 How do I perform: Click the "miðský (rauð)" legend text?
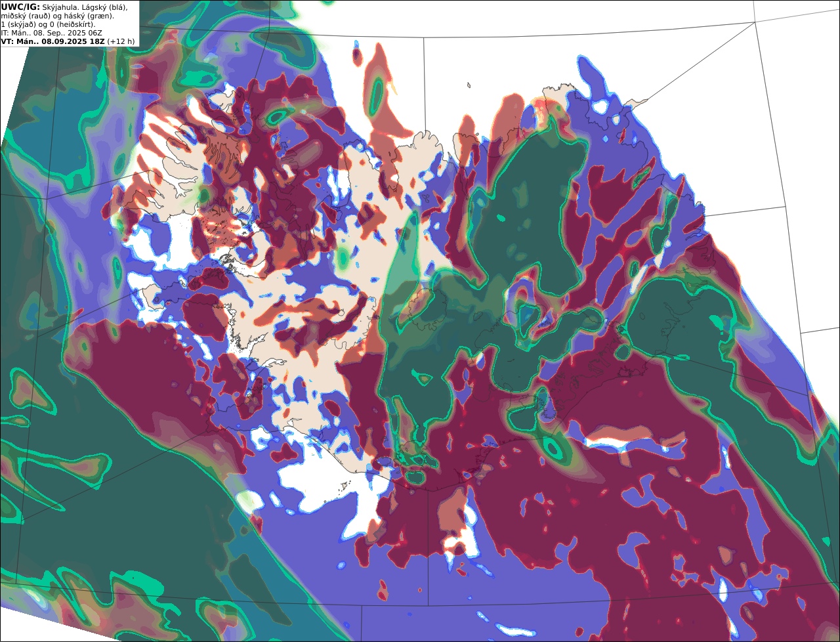pos(26,16)
